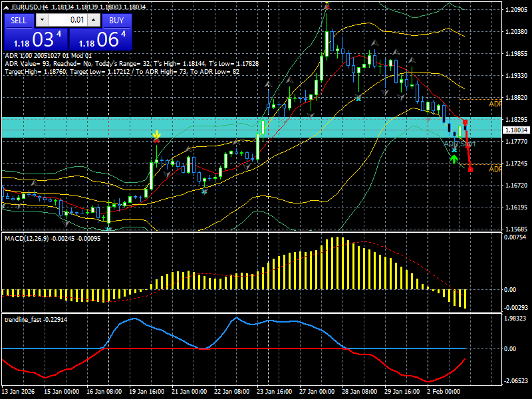The image size is (532, 399).
Task: Click price scale value 1.19330
Action: (x=517, y=76)
